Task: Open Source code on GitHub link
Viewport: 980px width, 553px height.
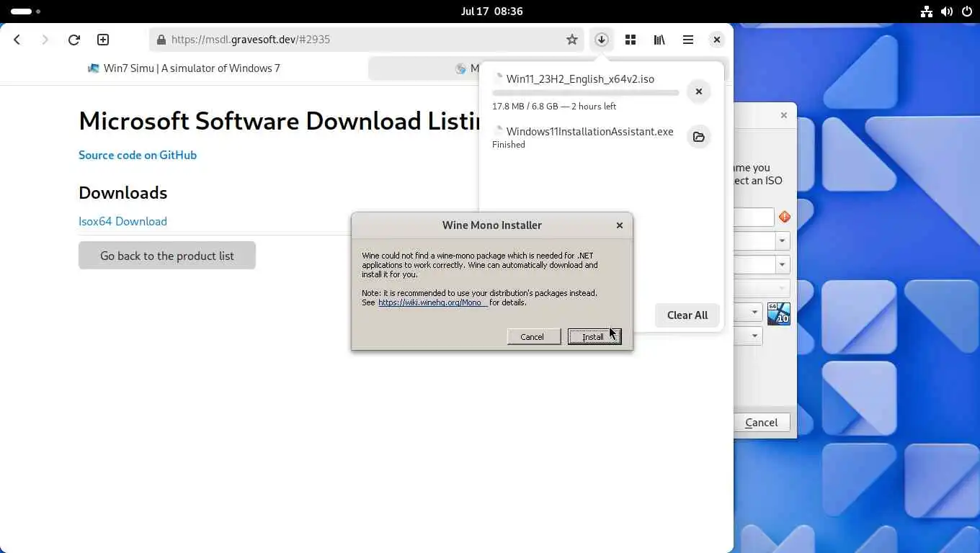Action: click(138, 155)
